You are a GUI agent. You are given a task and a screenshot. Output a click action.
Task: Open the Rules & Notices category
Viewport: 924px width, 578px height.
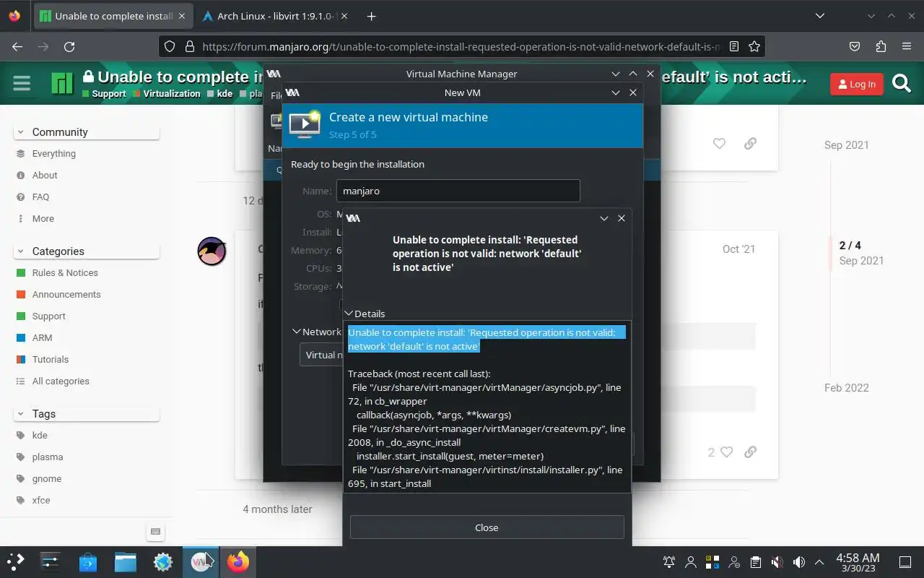65,272
